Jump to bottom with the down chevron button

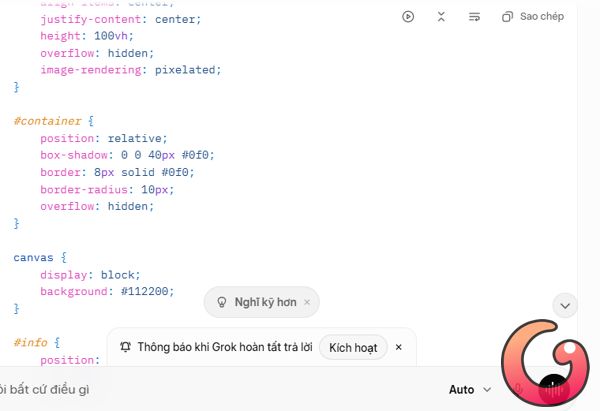click(x=565, y=306)
